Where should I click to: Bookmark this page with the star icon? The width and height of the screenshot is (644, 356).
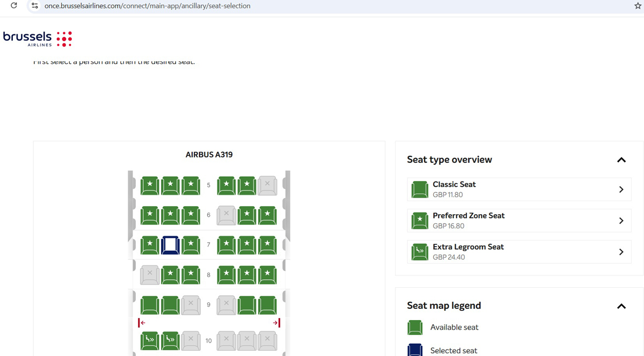click(x=638, y=6)
